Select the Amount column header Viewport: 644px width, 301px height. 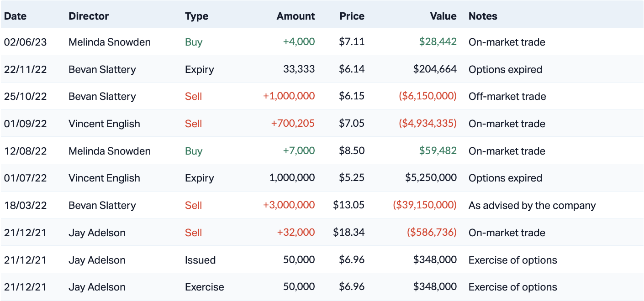click(296, 16)
